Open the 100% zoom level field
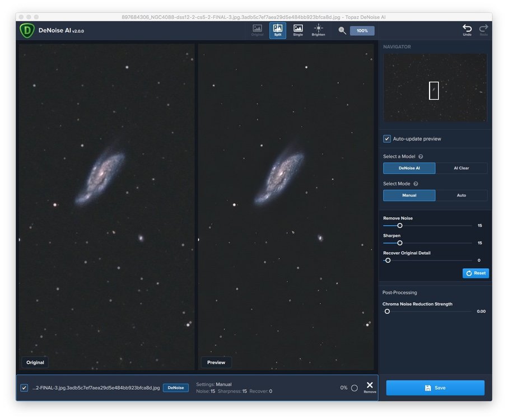 pos(362,31)
